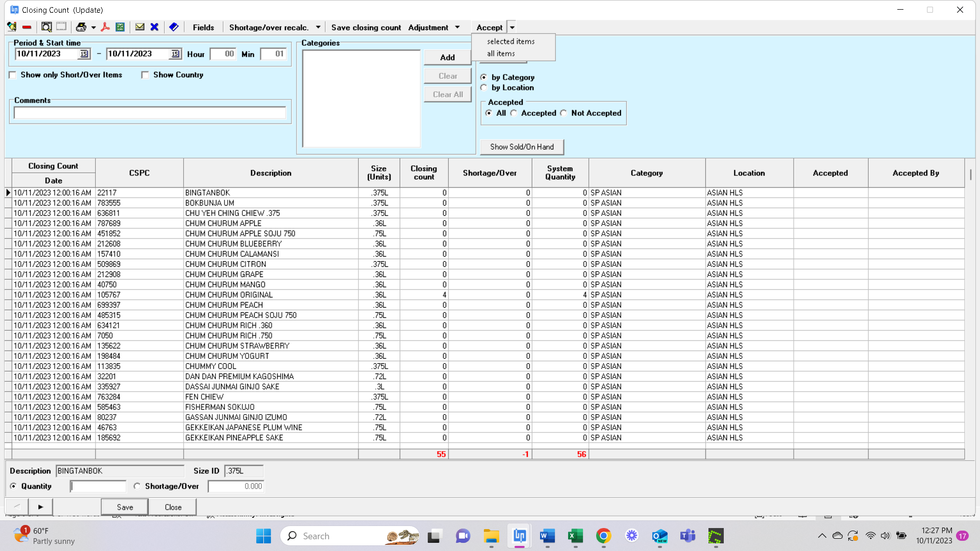
Task: Open the Fields menu
Action: 203,28
